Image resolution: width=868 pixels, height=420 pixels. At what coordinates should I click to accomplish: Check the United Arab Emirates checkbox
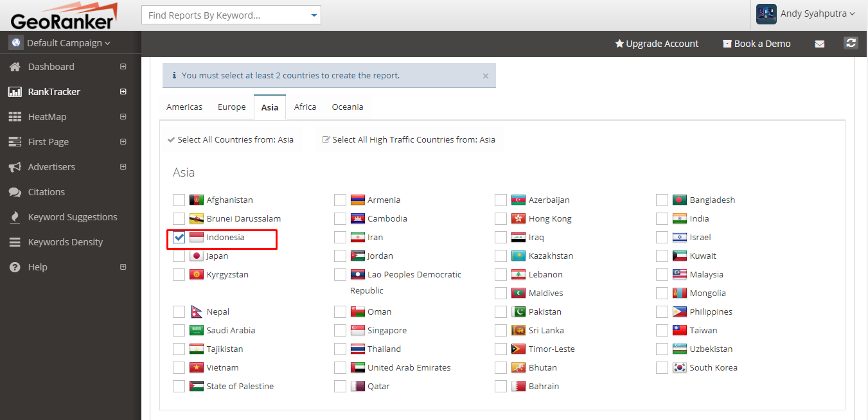pyautogui.click(x=341, y=367)
